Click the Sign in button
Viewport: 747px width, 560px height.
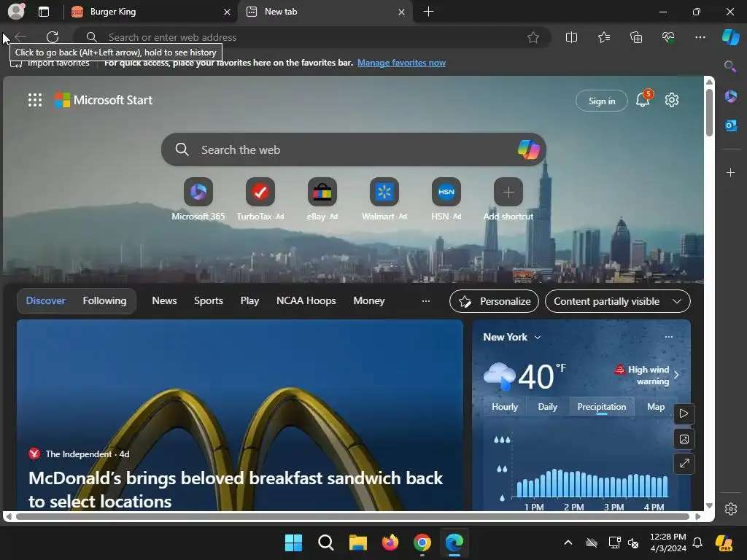pyautogui.click(x=602, y=101)
